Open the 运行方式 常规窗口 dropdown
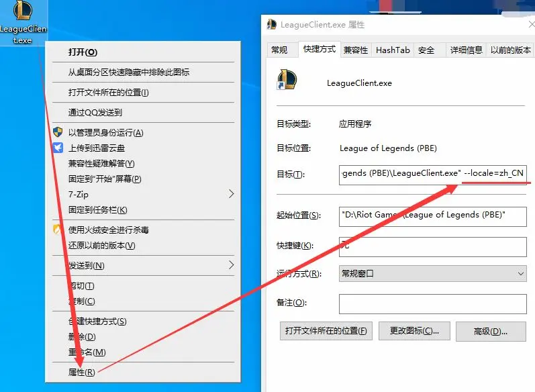 click(433, 274)
